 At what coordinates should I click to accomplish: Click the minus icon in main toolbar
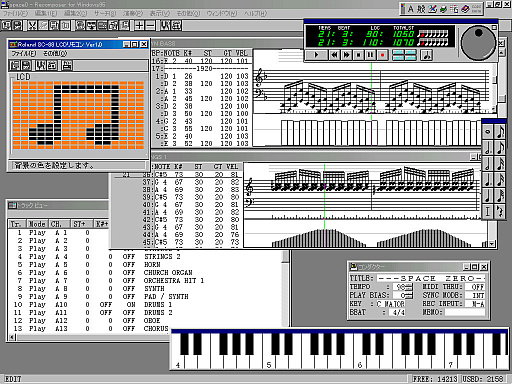click(x=150, y=25)
